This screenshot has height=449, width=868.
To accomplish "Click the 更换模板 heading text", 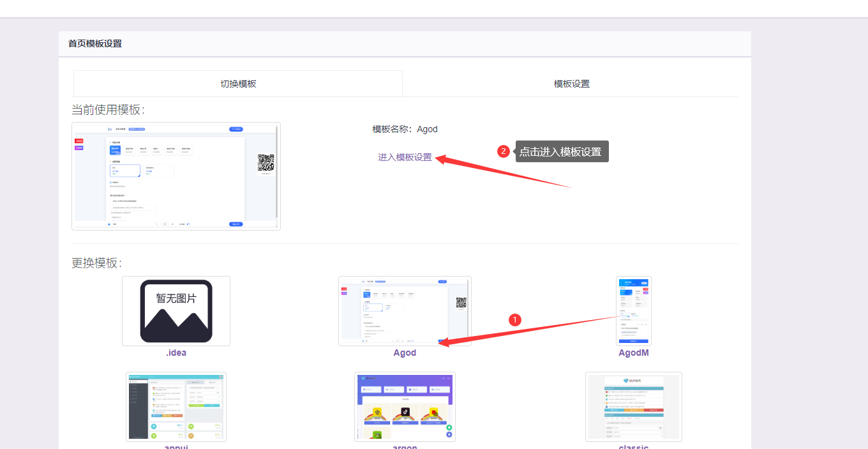I will (x=96, y=263).
